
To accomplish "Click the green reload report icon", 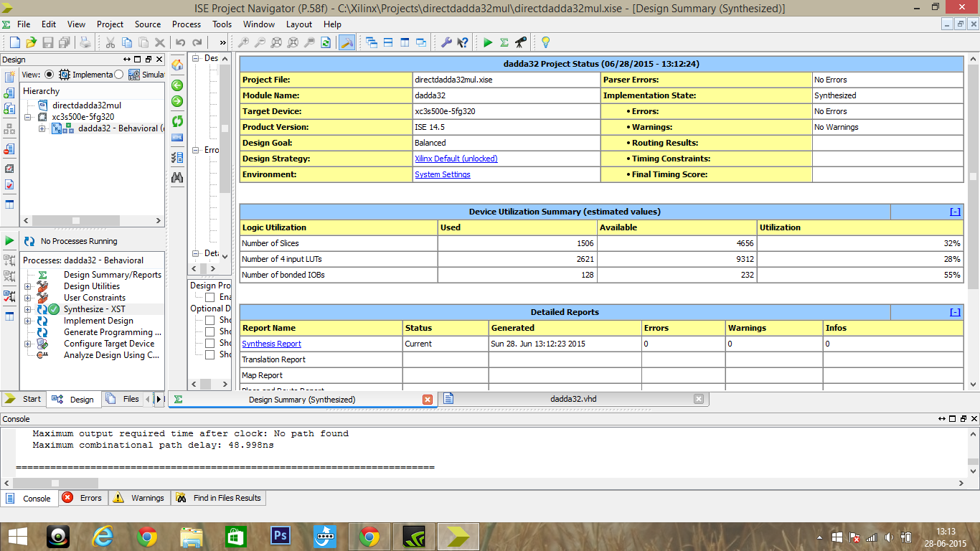I will click(177, 121).
